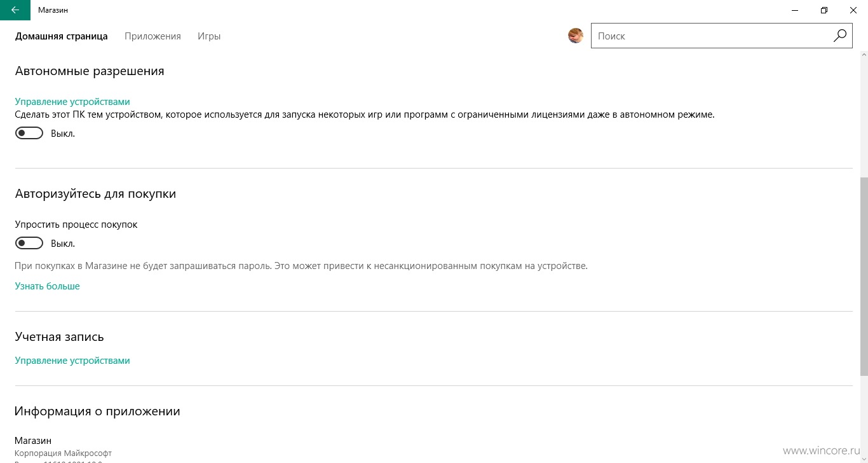The width and height of the screenshot is (868, 463).
Task: Click the search magnifier icon
Action: [839, 36]
